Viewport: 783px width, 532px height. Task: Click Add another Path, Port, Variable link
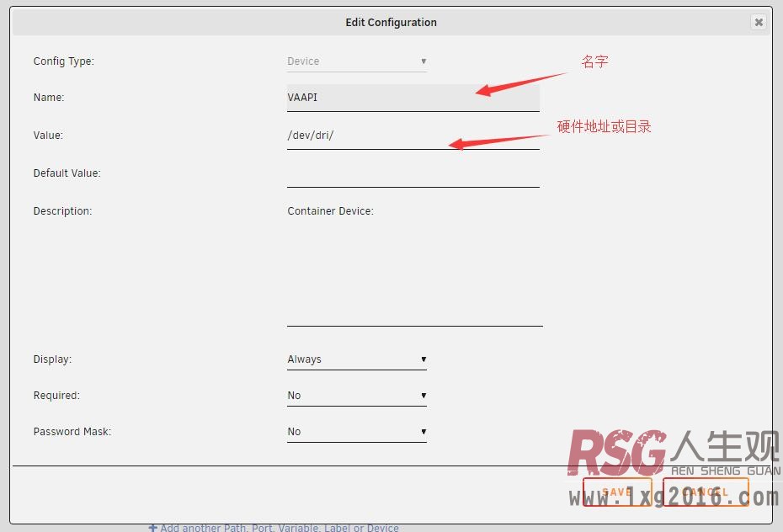coord(274,528)
